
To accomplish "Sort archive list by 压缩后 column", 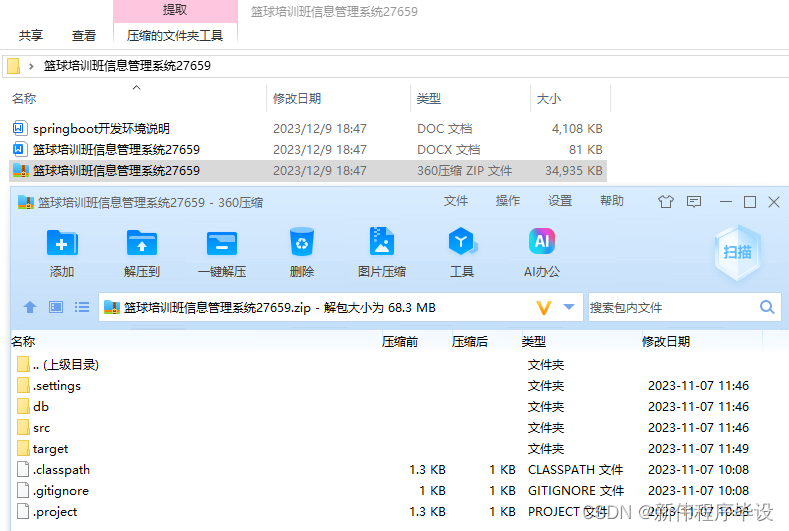I will click(469, 341).
